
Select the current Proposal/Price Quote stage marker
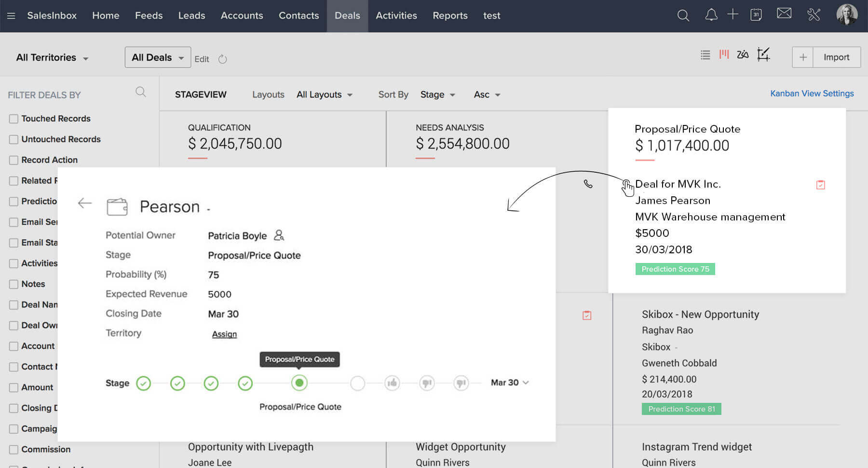[299, 383]
